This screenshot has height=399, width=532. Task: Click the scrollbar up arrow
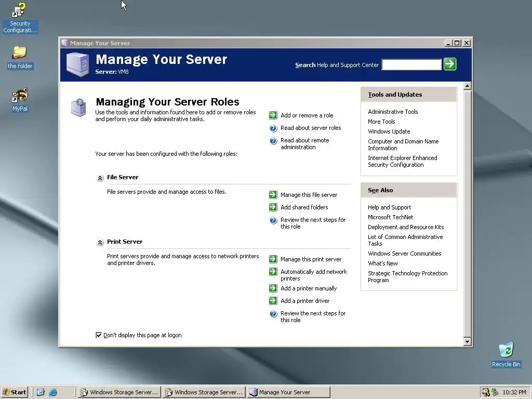coord(468,86)
